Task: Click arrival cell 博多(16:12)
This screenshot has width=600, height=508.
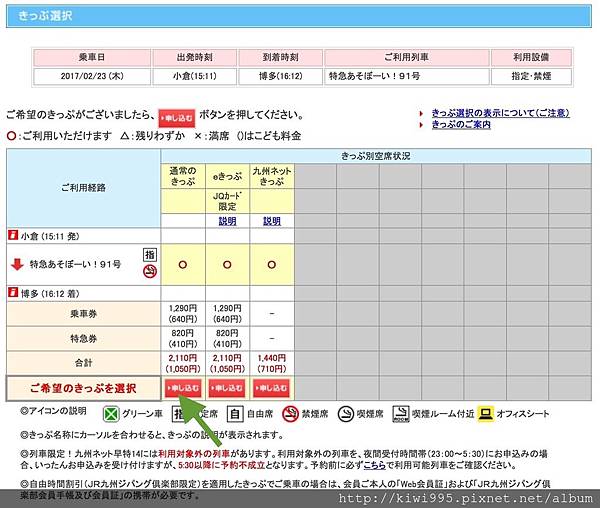Action: pyautogui.click(x=280, y=76)
